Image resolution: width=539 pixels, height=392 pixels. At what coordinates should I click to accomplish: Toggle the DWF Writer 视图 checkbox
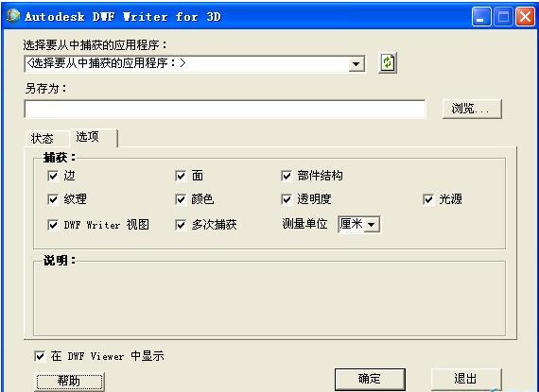[53, 225]
